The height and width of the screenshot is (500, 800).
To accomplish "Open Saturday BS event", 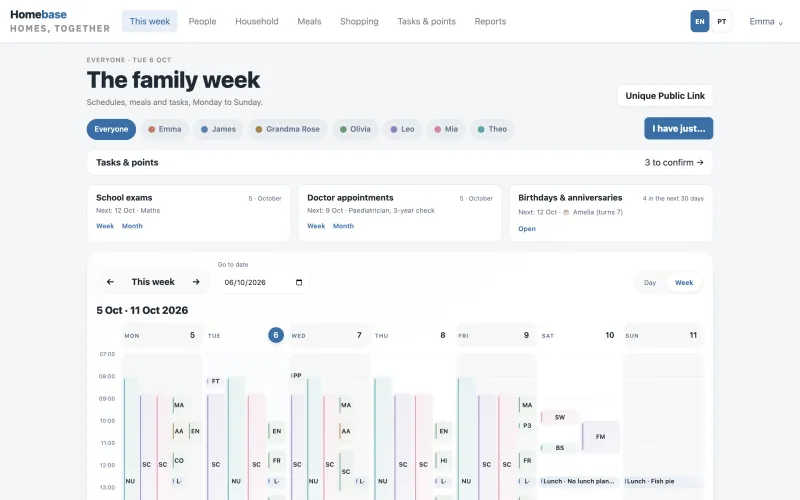I will tap(560, 447).
